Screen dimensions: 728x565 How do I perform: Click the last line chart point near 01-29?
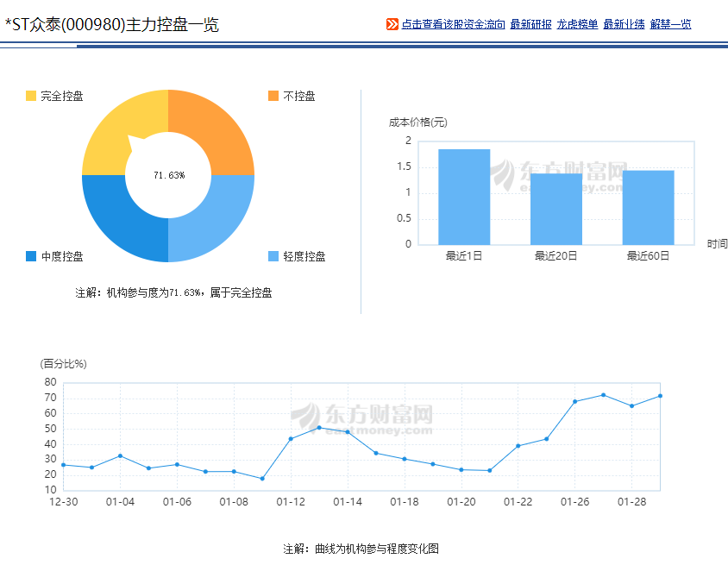[660, 396]
